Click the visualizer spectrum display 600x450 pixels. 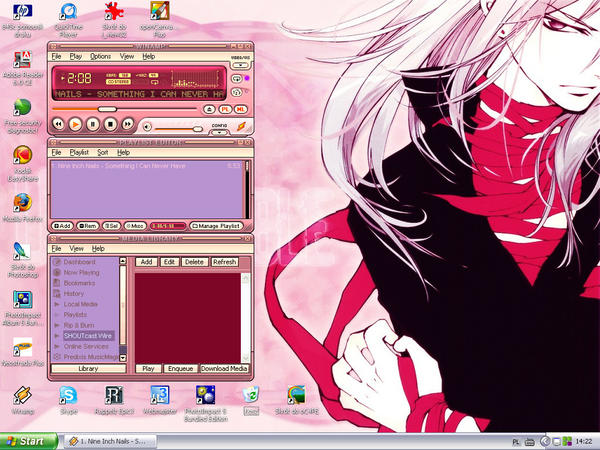coord(197,80)
